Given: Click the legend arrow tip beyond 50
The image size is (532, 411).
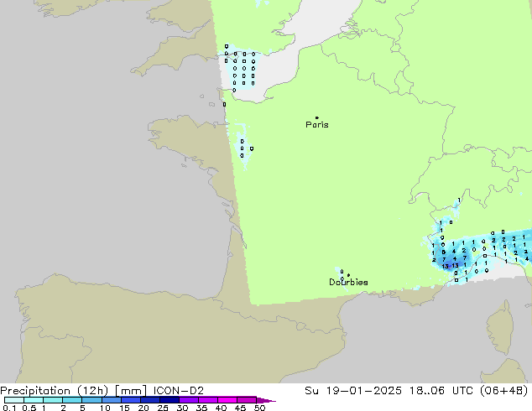Looking at the screenshot, I should [x=266, y=400].
